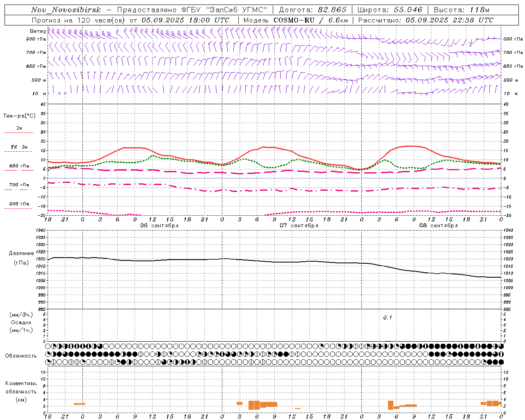Screen dimensions: 525x420
Task: Click the "06 сентября" date label
Action: tap(159, 226)
